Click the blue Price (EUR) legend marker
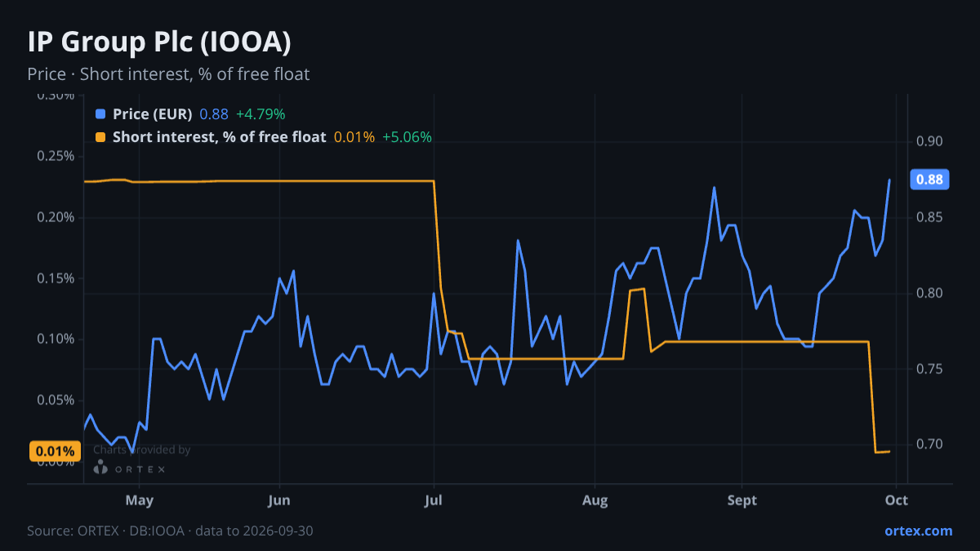Screen dimensions: 980x551 (100, 114)
